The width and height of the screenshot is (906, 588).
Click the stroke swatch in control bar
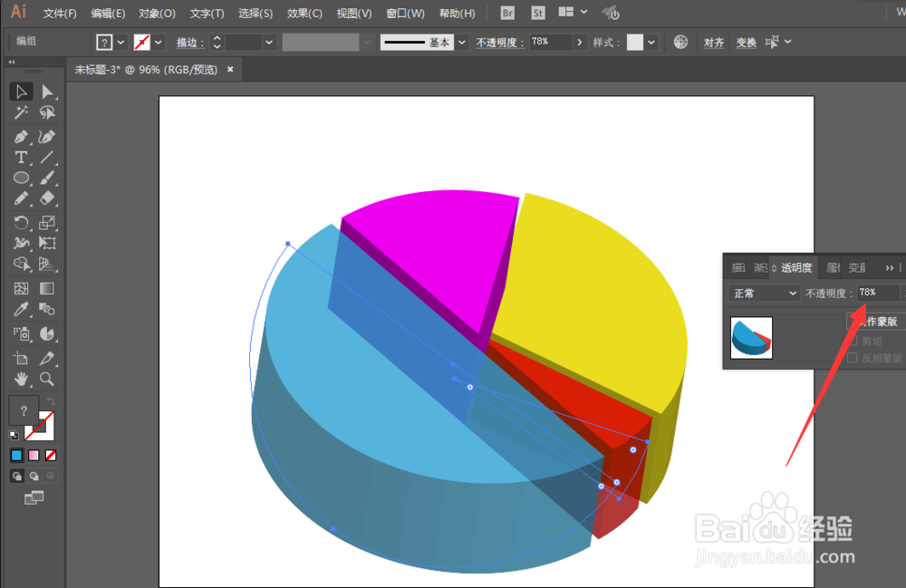141,43
